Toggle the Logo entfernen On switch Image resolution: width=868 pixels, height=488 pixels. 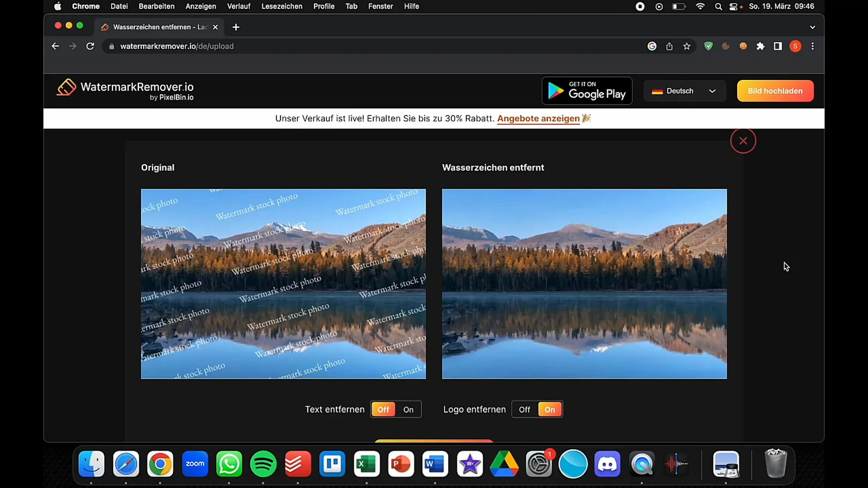click(x=549, y=409)
